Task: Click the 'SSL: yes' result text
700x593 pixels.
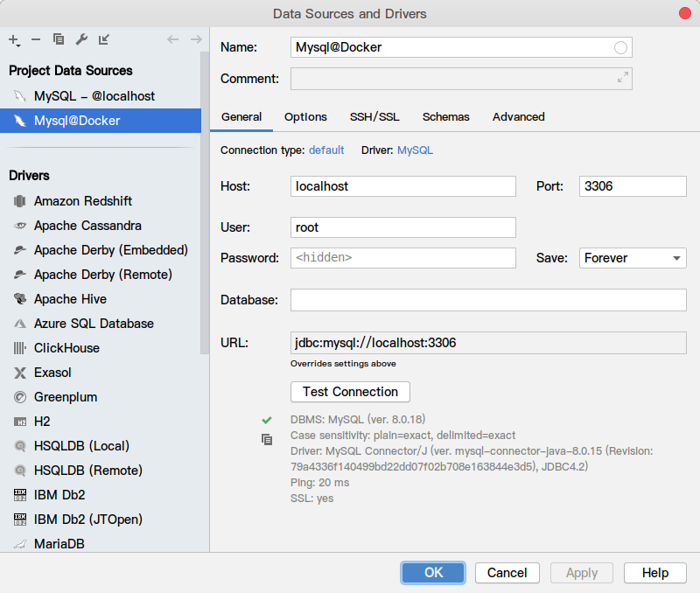Action: (312, 499)
